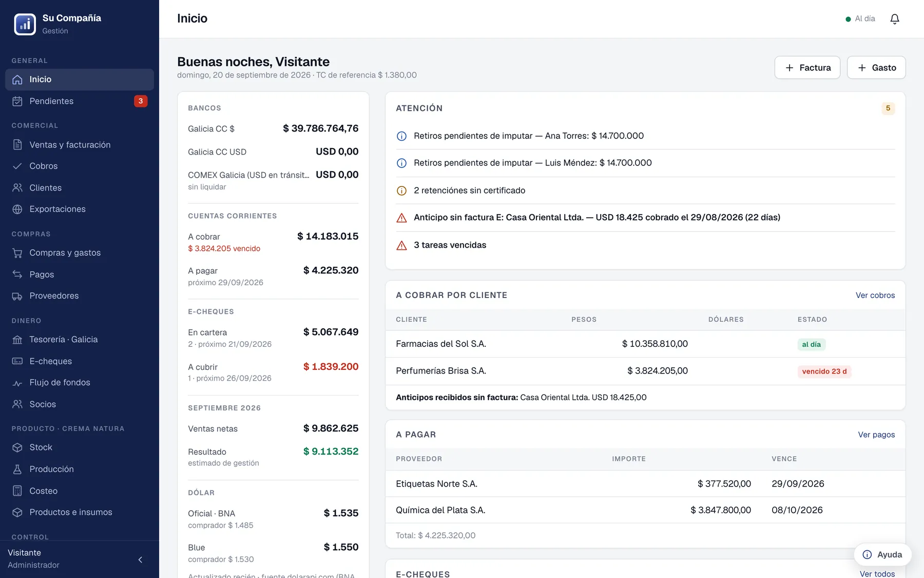Screen dimensions: 924x578
Task: Click the Pagos arrows icon
Action: 17,274
